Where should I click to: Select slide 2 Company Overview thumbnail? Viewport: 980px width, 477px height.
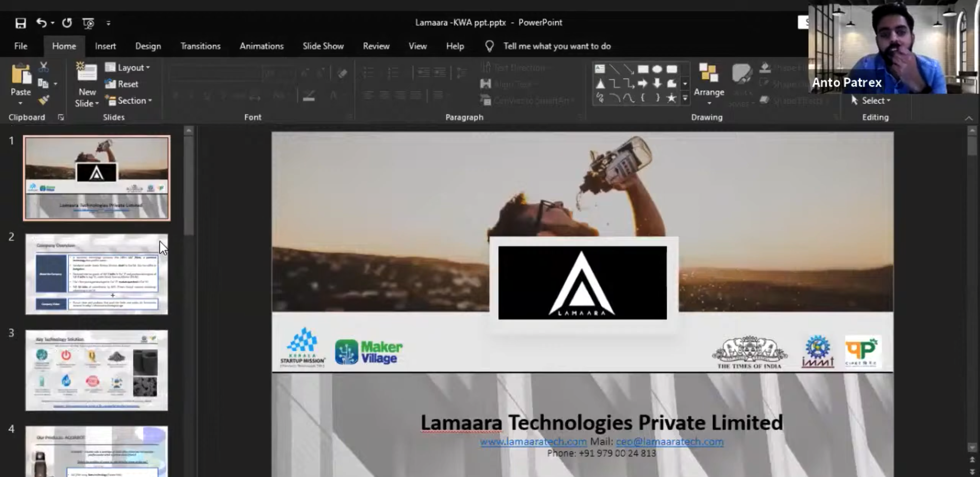coord(97,274)
